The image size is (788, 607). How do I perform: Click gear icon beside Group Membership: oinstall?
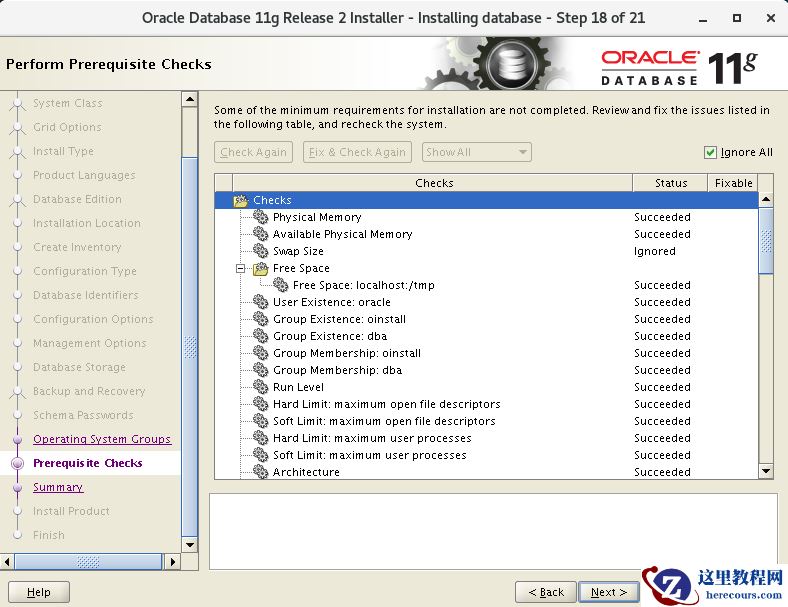[x=260, y=353]
